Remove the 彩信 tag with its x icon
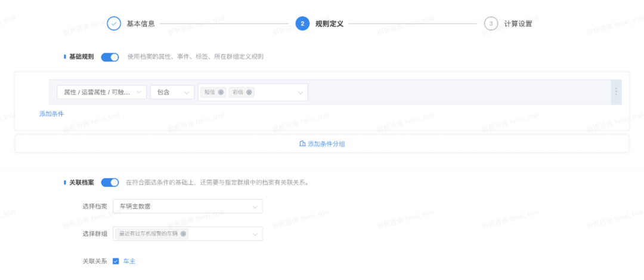This screenshot has width=644, height=280. (249, 92)
